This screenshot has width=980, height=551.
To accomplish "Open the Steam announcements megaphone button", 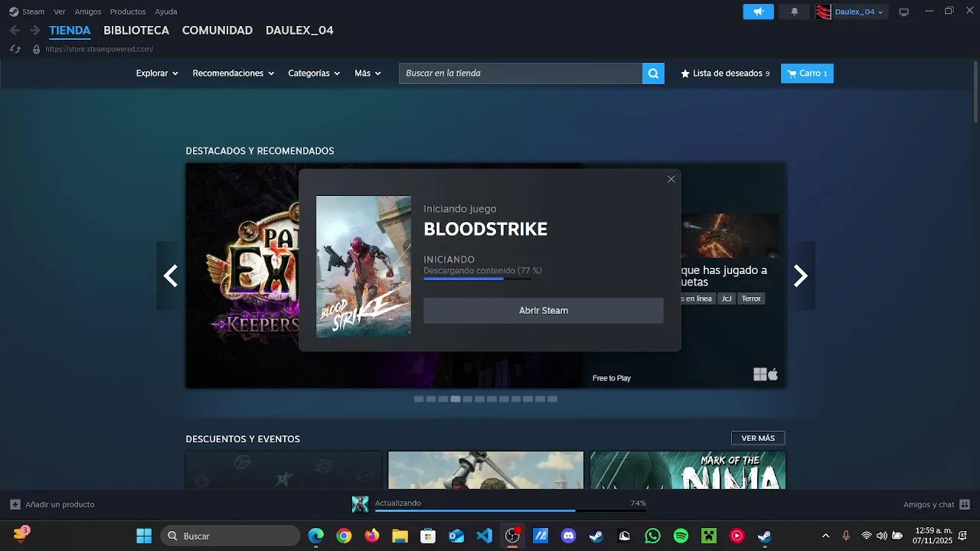I will click(758, 11).
